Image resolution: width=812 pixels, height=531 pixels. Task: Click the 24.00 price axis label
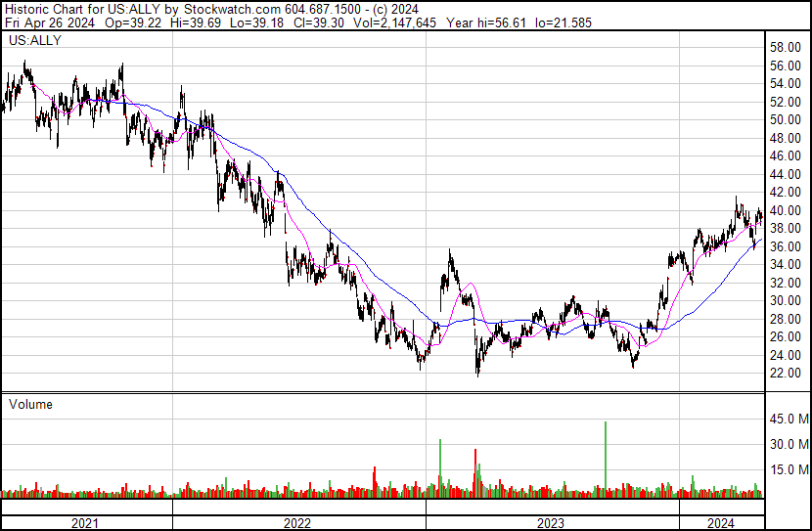tap(785, 355)
